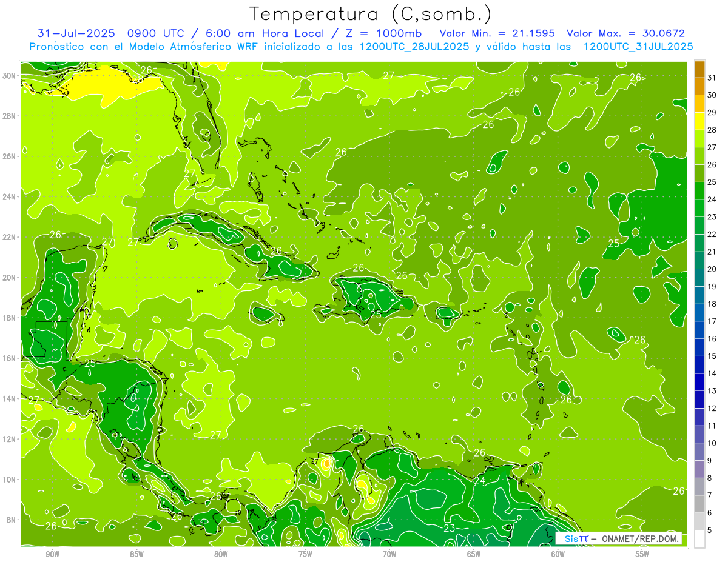Click the date '31-Jul-2025' in header

pos(76,33)
